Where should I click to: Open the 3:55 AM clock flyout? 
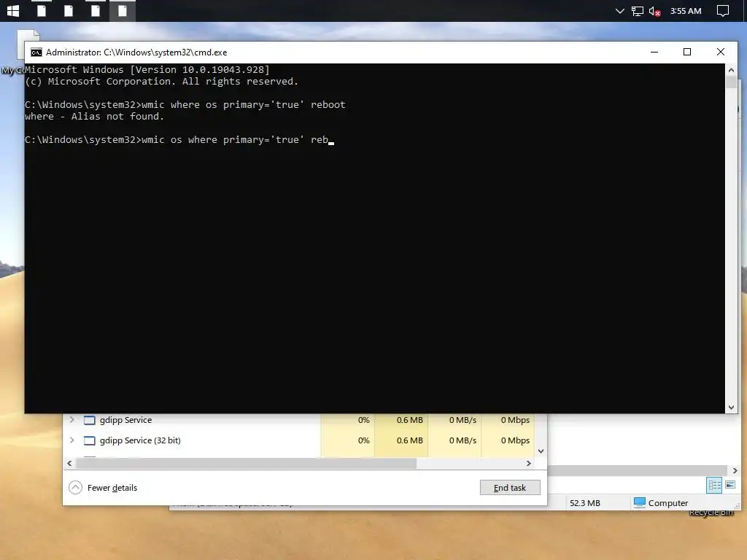(x=686, y=11)
